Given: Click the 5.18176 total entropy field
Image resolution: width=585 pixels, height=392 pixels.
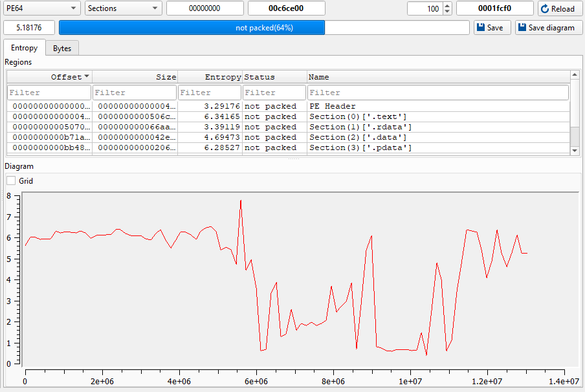Looking at the screenshot, I should pyautogui.click(x=29, y=28).
